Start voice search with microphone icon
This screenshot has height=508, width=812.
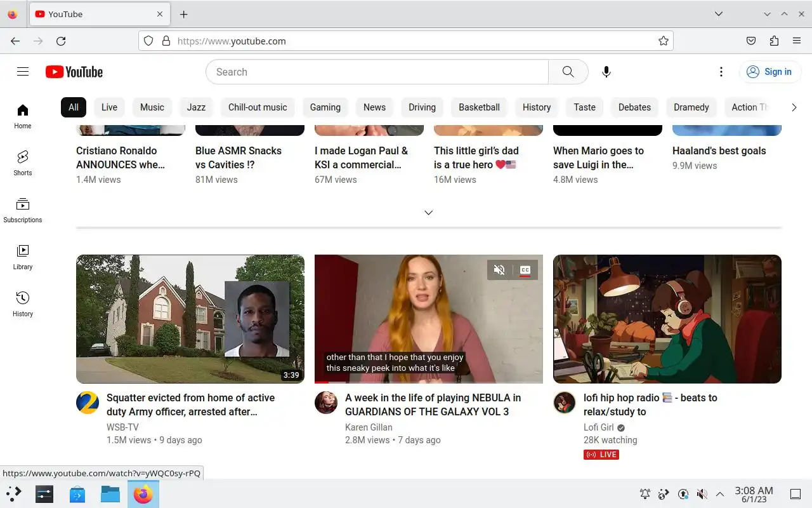606,72
